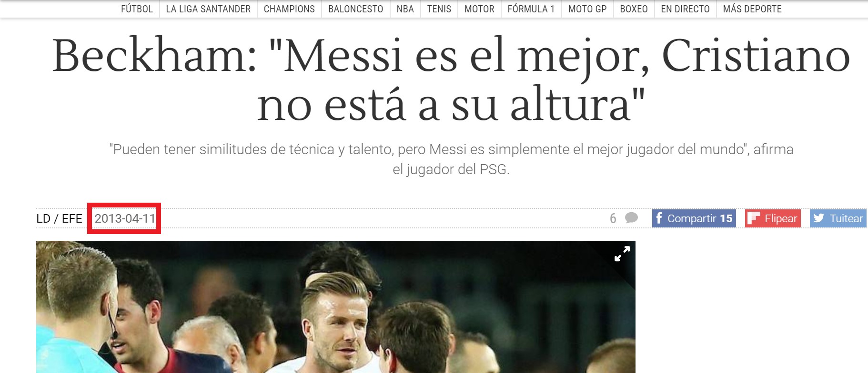Go to LA LIGA SANTANDER menu
868x373 pixels.
pyautogui.click(x=208, y=9)
